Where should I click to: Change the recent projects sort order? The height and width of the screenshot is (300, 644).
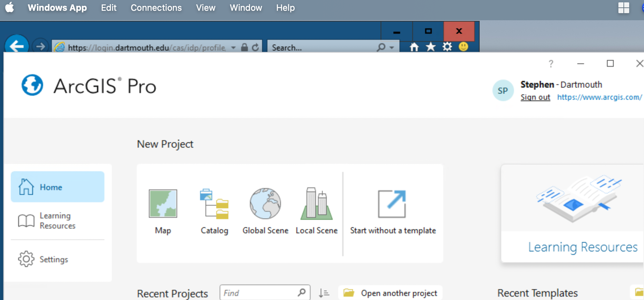324,293
